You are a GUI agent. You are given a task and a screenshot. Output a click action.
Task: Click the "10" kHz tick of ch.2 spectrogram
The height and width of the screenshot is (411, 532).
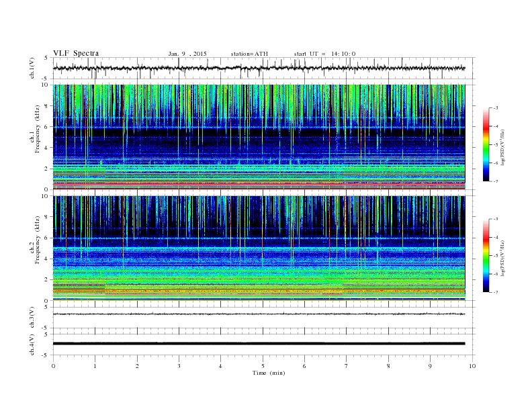(45, 196)
